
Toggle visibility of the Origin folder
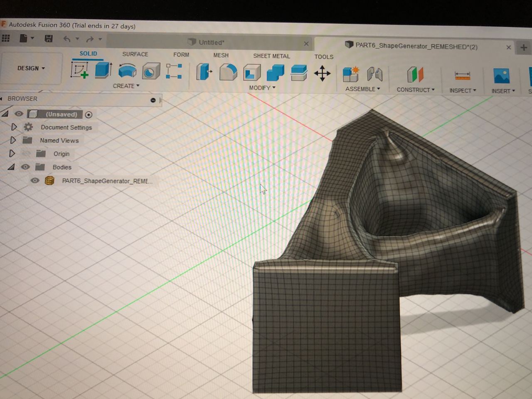point(26,153)
